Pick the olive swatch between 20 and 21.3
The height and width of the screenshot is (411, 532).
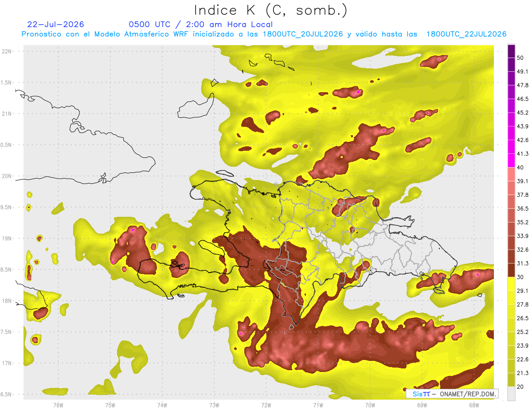tap(511, 380)
